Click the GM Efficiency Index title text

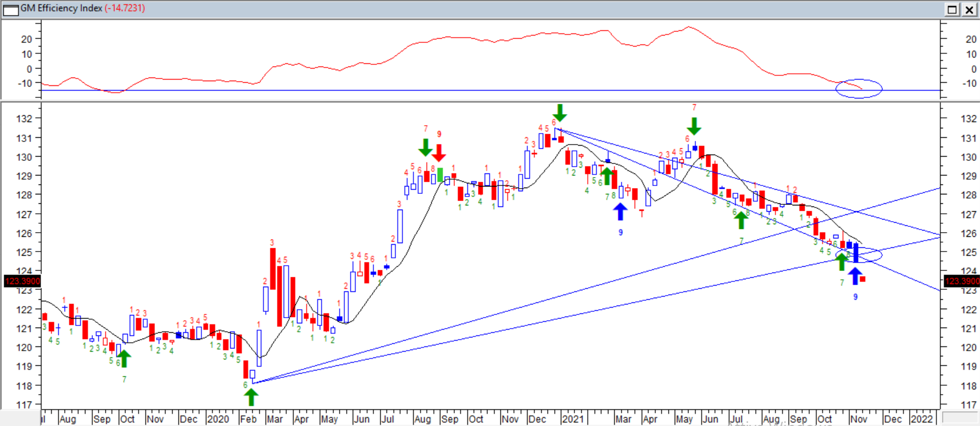click(x=61, y=8)
